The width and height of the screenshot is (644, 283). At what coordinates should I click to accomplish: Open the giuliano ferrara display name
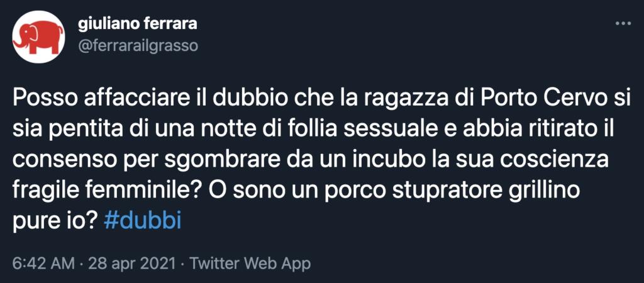pos(137,24)
